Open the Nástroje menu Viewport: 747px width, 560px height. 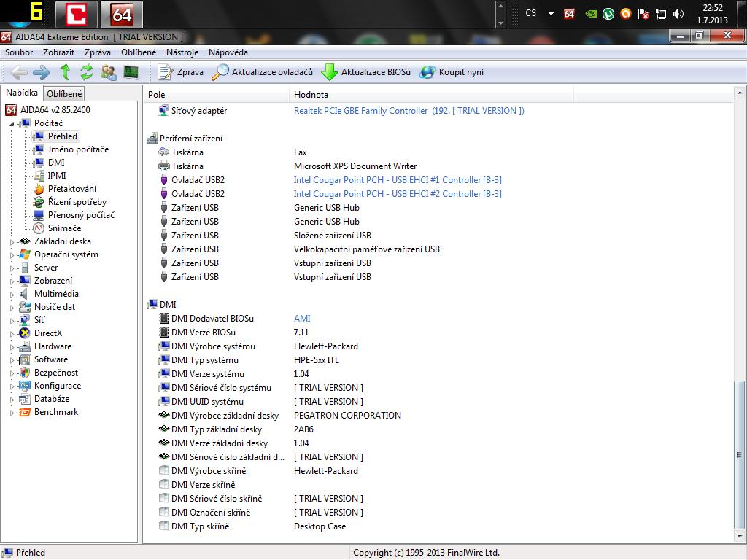tap(182, 52)
